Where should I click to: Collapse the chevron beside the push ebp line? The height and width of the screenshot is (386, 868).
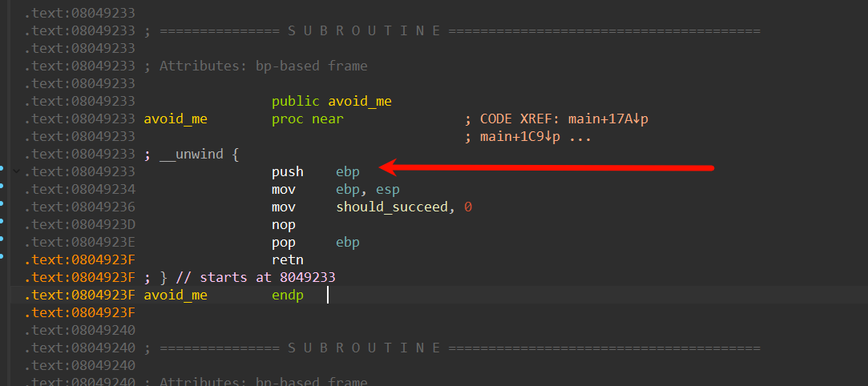coord(16,172)
